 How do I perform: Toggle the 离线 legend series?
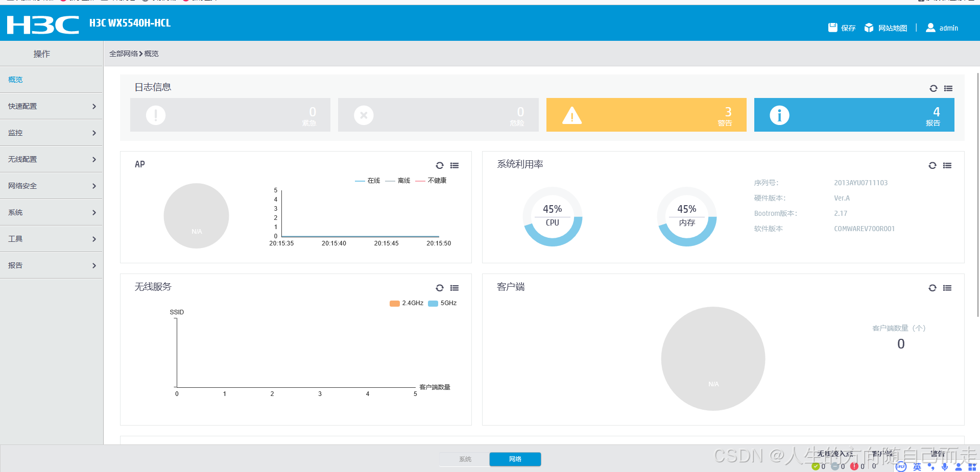click(x=398, y=181)
